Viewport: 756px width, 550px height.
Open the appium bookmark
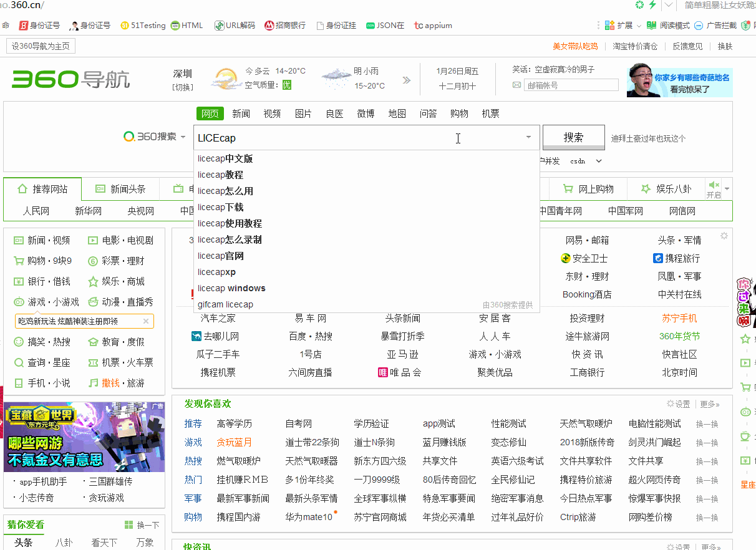coord(434,26)
